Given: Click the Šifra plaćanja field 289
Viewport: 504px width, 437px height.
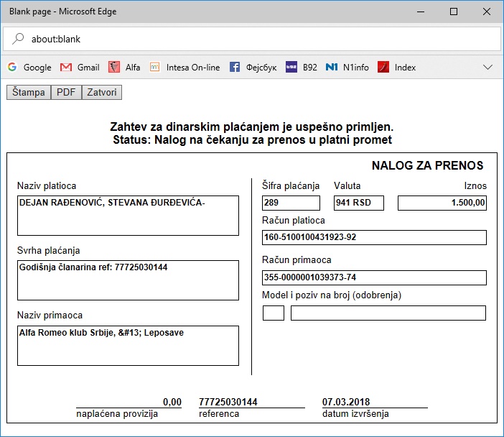Looking at the screenshot, I should pos(291,203).
